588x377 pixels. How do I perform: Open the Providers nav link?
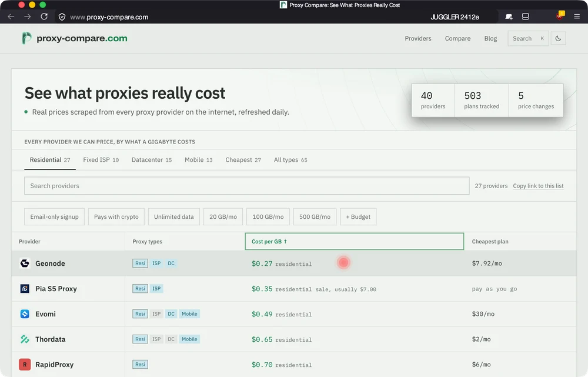click(417, 38)
